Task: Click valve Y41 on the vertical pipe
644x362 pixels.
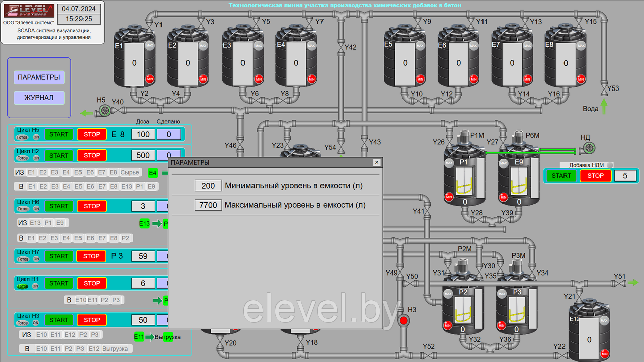Action: 427,211
